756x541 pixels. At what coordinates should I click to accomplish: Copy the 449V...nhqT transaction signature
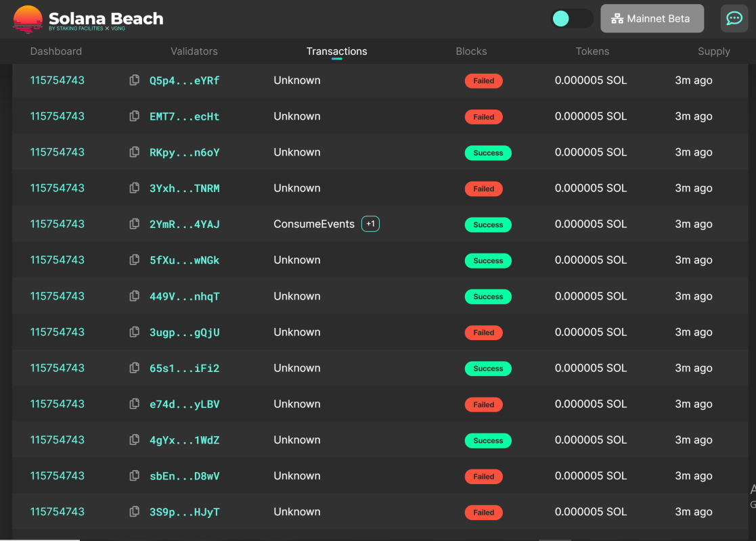[x=134, y=296]
